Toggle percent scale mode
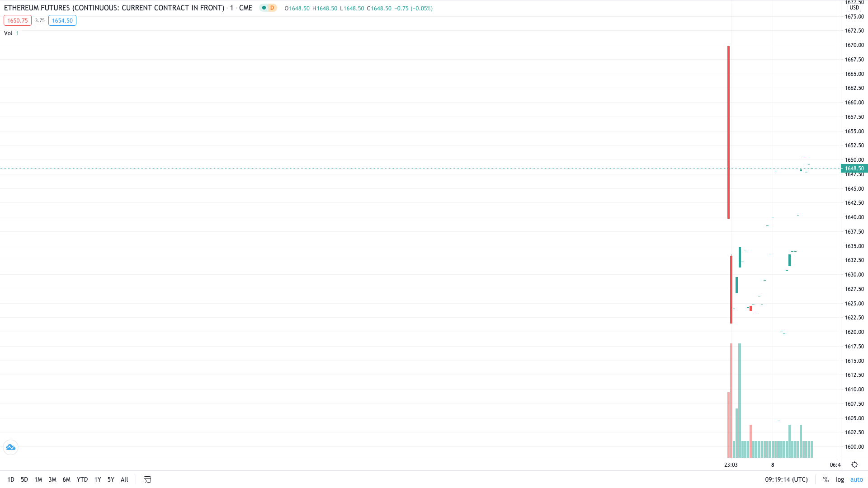This screenshot has width=868, height=488. (826, 479)
